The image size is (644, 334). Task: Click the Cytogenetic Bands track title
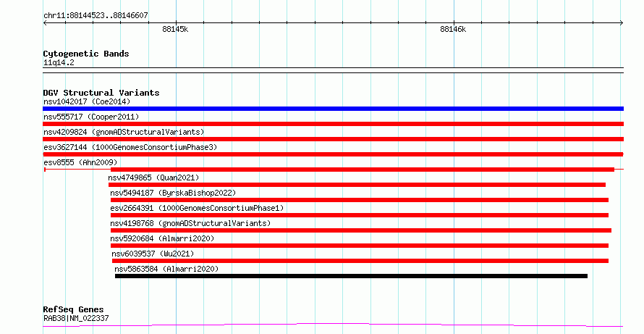tap(86, 54)
